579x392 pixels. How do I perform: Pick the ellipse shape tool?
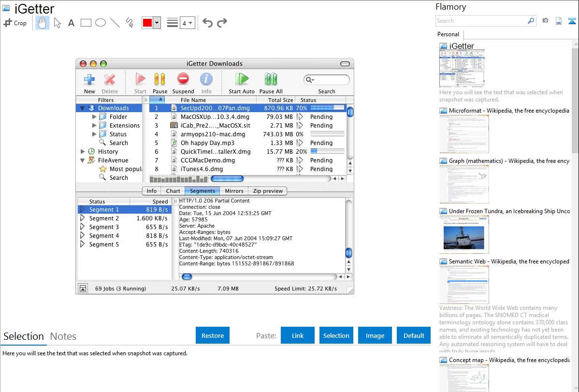click(101, 23)
